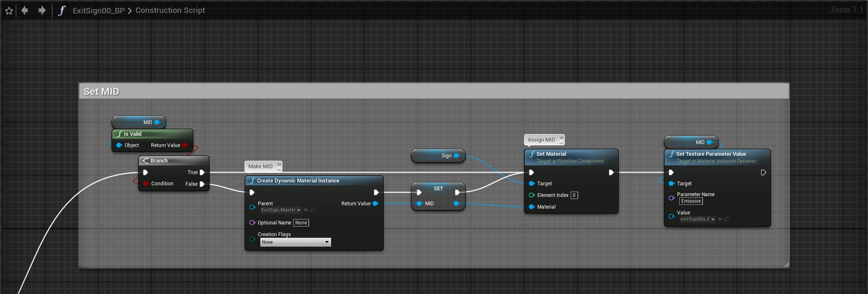Viewport: 868px width, 294px height.
Task: Select the Branch node header
Action: (x=174, y=161)
